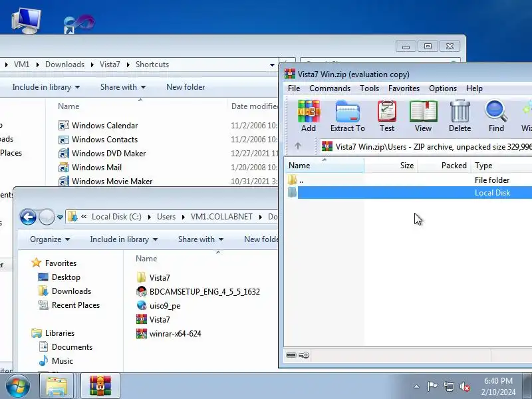
Task: Click Back button in front Explorer window
Action: pos(28,217)
